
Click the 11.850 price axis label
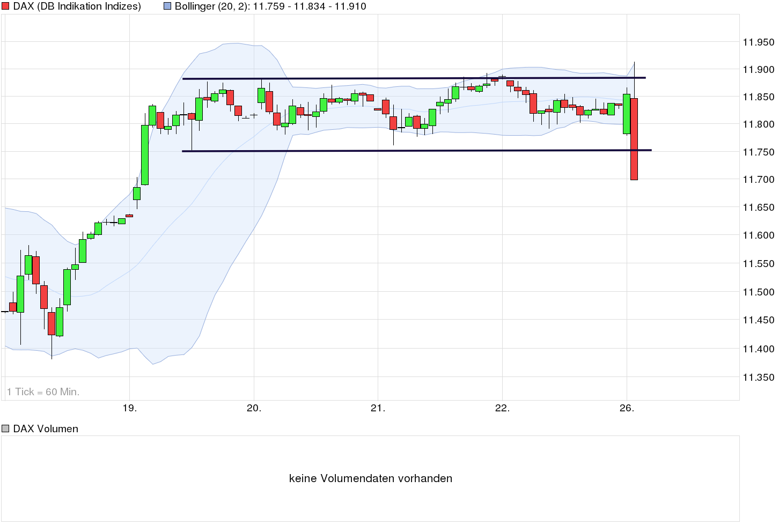(758, 97)
